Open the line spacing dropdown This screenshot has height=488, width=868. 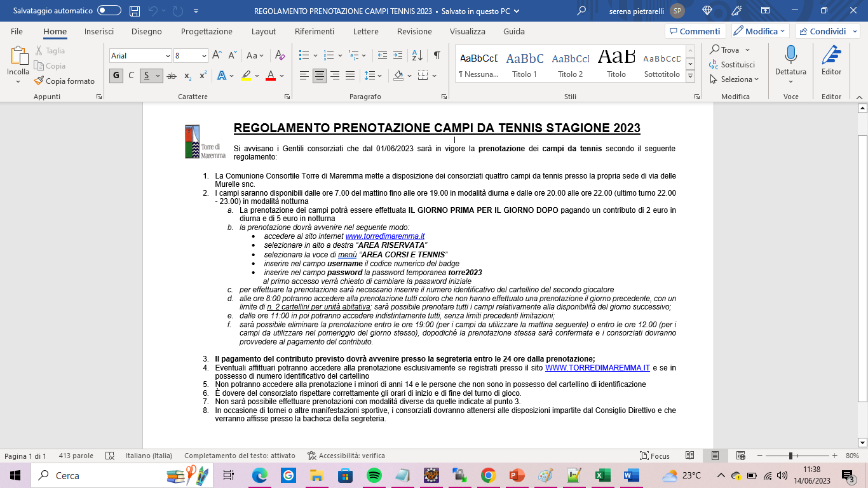point(373,76)
